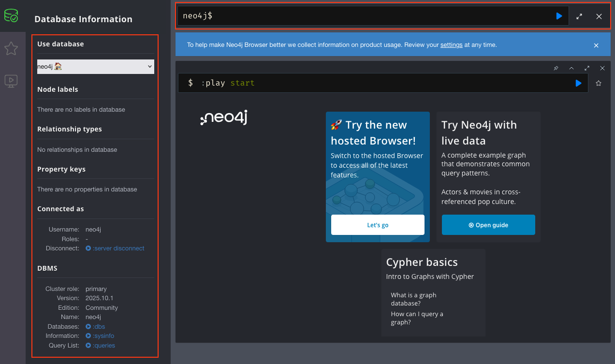Open the Database Information sidebar icon
The height and width of the screenshot is (364, 615).
click(11, 15)
